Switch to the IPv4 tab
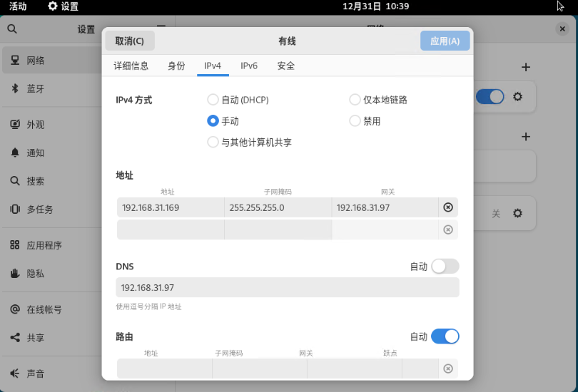 (213, 66)
